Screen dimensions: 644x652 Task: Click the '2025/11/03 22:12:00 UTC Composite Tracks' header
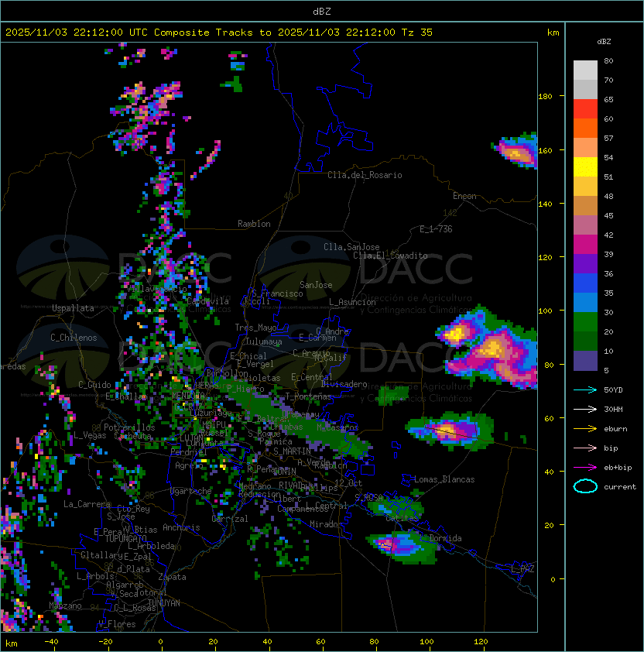click(129, 33)
